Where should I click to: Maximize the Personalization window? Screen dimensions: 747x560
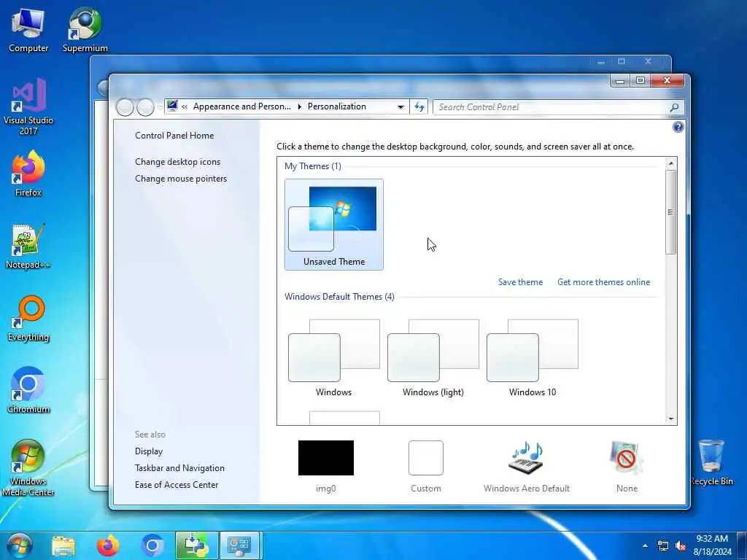click(640, 80)
